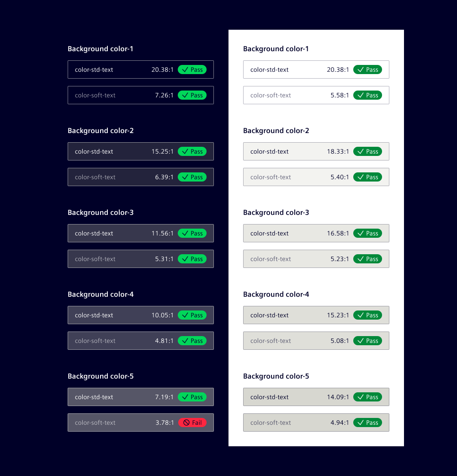Toggle the Fail badge on 3.78:1 row
This screenshot has width=457, height=476.
(x=192, y=423)
